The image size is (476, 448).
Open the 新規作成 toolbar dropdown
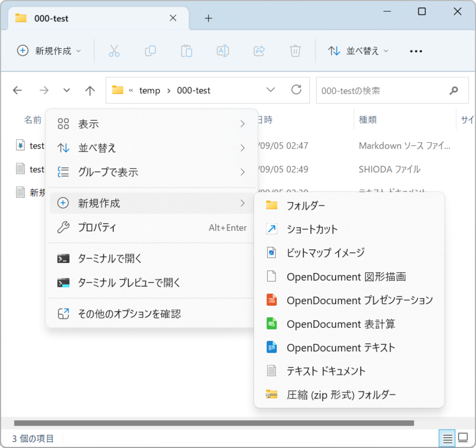click(49, 51)
